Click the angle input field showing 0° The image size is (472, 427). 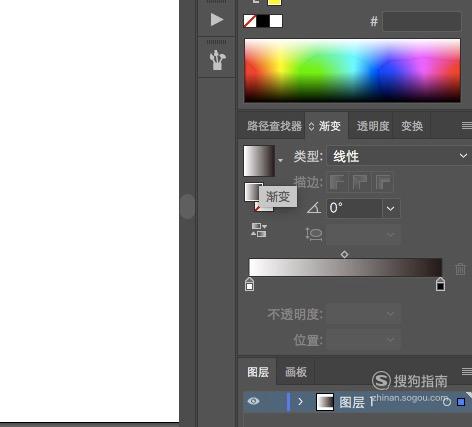tap(355, 208)
